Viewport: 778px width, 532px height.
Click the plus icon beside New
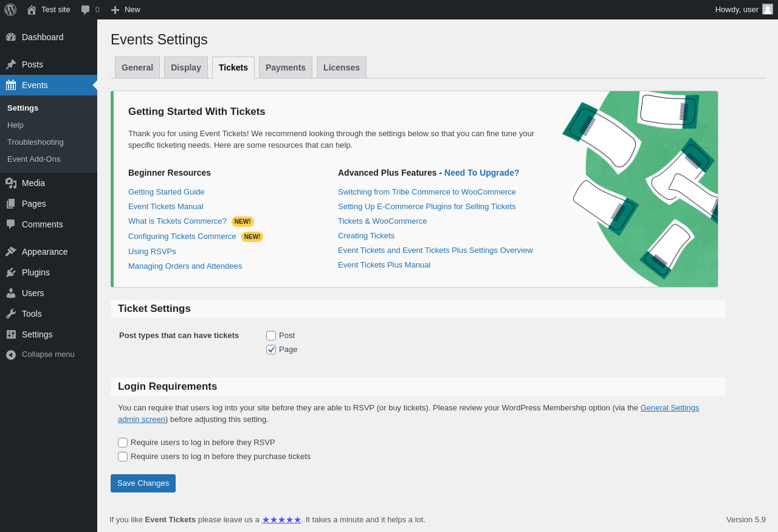tap(115, 10)
